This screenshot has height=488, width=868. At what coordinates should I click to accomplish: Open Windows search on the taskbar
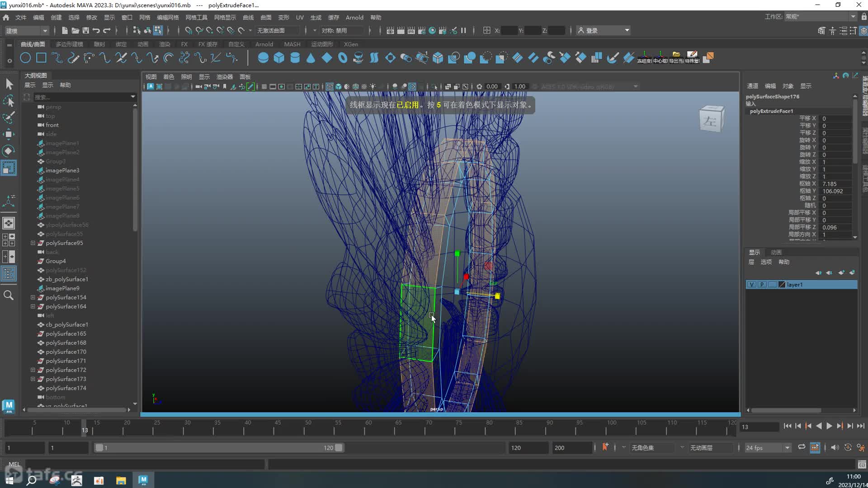click(32, 480)
